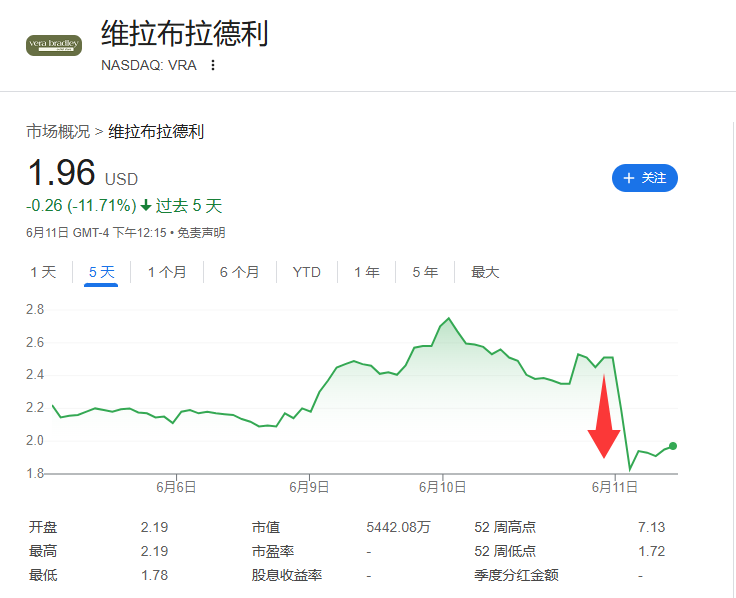
Task: Click the 52 周低点 value 1.72
Action: pyautogui.click(x=652, y=551)
